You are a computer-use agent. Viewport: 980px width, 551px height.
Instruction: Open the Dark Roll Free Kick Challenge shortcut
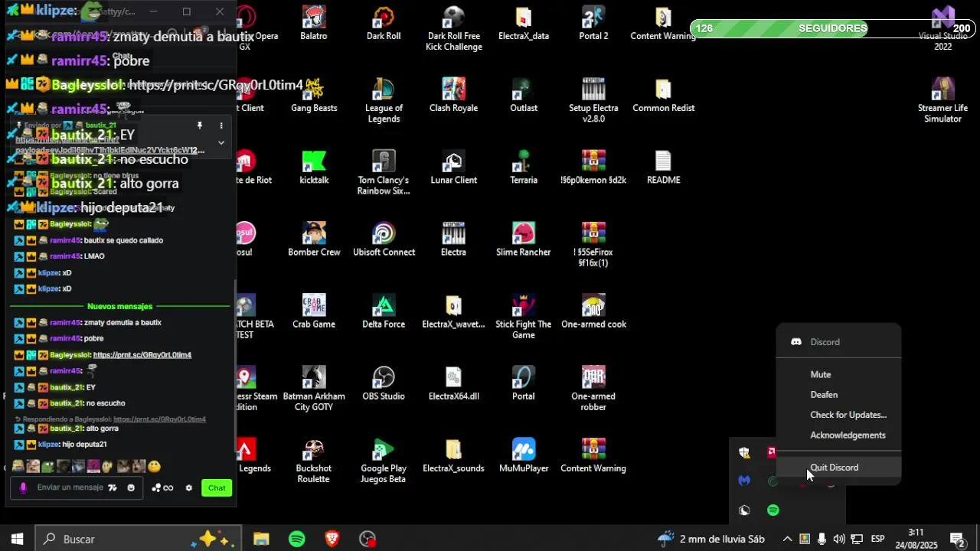(454, 28)
